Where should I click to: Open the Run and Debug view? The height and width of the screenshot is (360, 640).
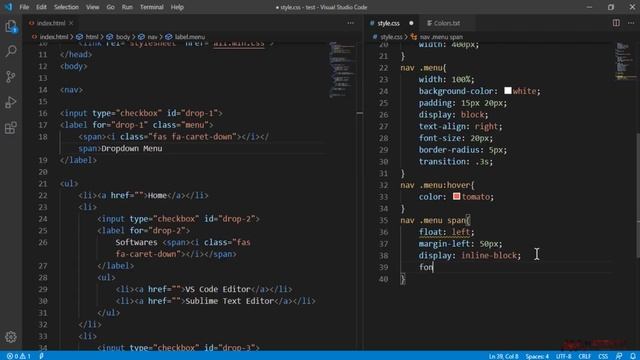[x=11, y=102]
